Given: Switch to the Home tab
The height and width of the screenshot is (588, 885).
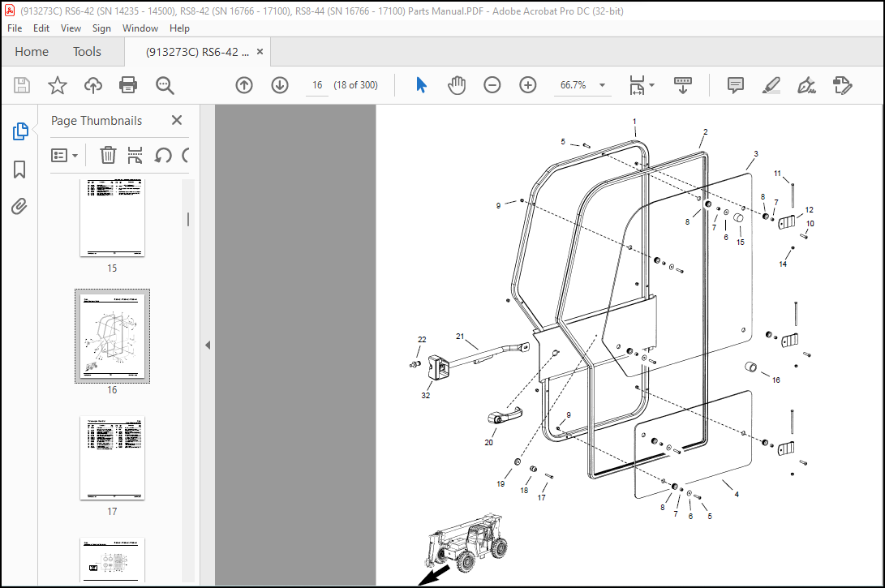Looking at the screenshot, I should (x=32, y=52).
